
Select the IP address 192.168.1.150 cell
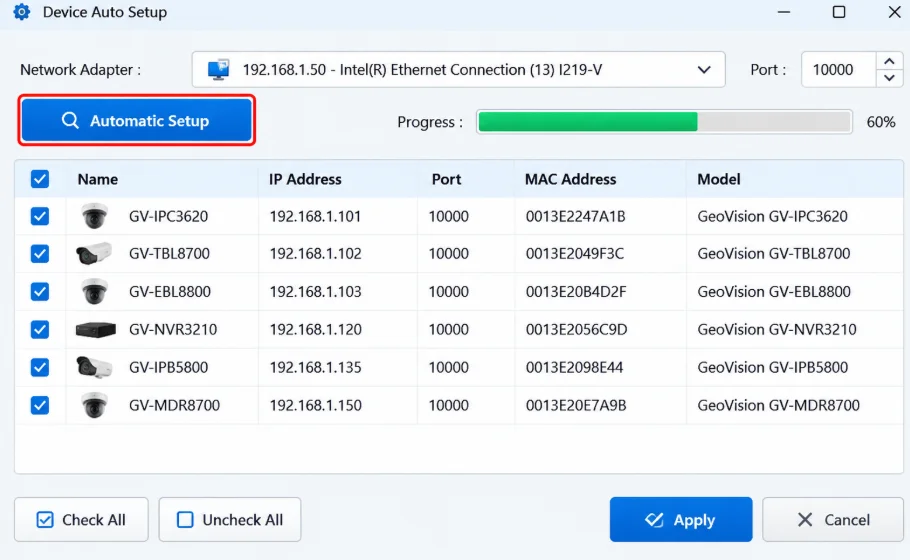click(315, 405)
